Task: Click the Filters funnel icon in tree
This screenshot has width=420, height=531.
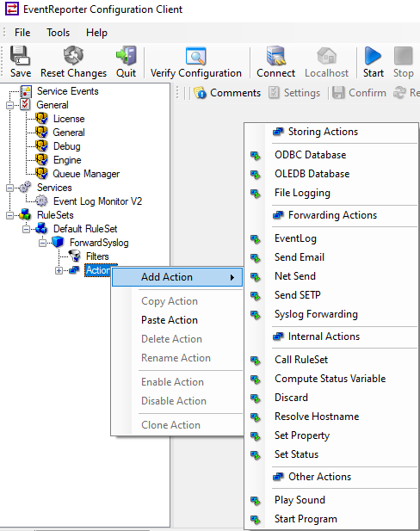Action: (x=74, y=256)
